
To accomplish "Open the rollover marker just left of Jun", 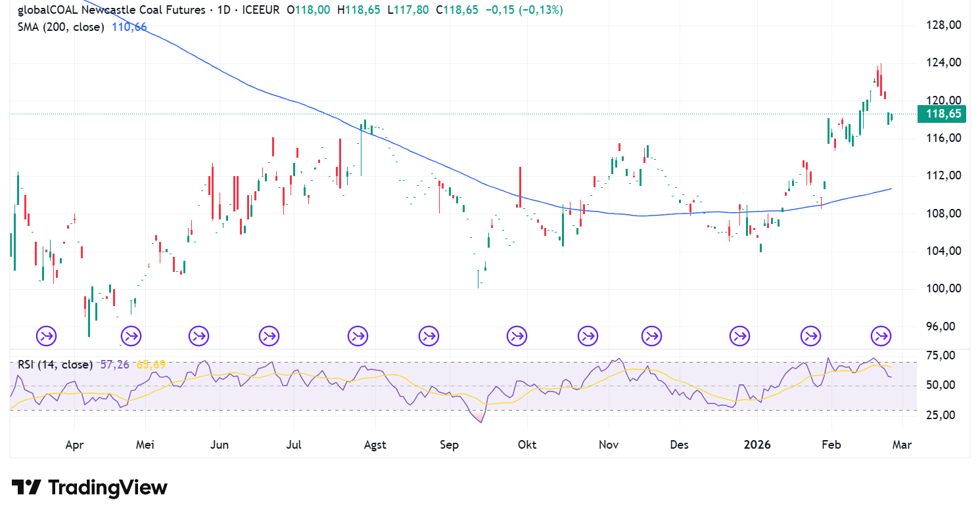I will point(198,336).
